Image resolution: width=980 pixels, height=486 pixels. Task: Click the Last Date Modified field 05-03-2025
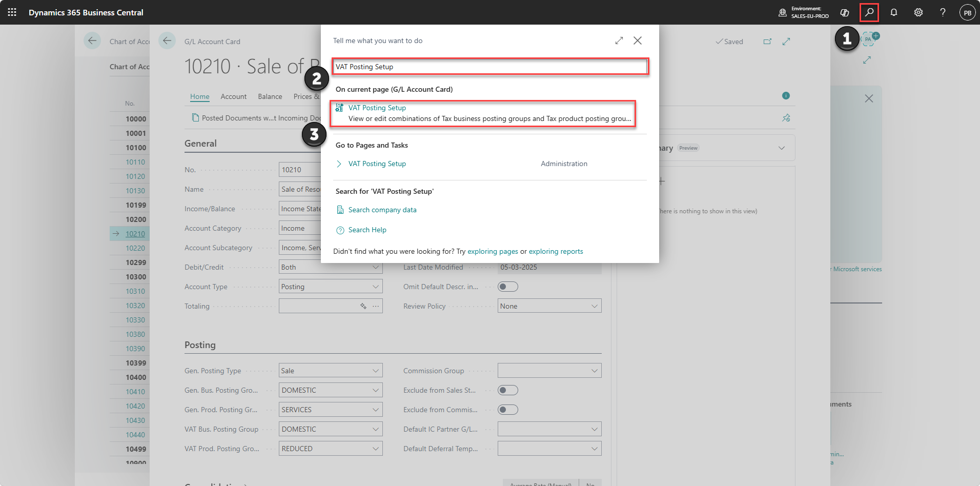click(549, 267)
